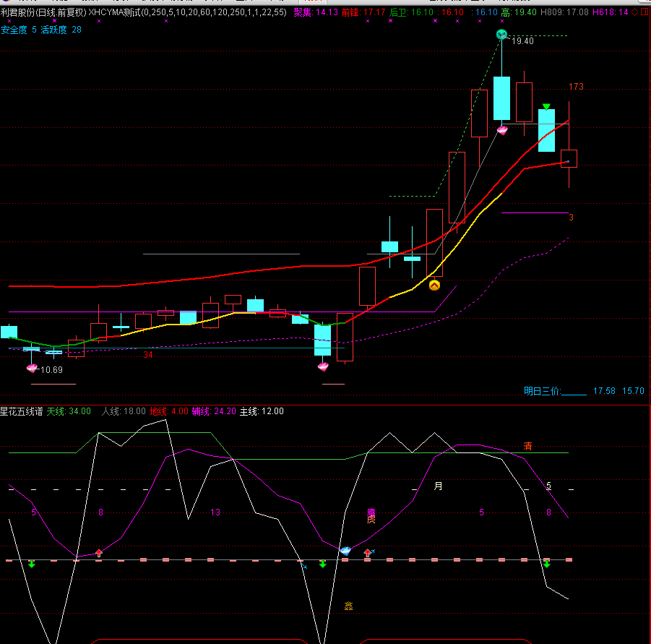651x644 pixels.
Task: Click the 天线: 34.00 legend value
Action: click(69, 411)
